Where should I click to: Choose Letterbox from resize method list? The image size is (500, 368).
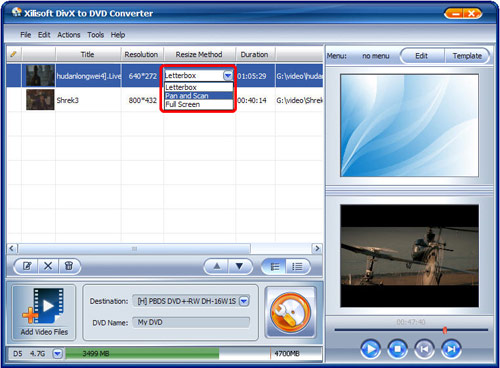click(199, 87)
